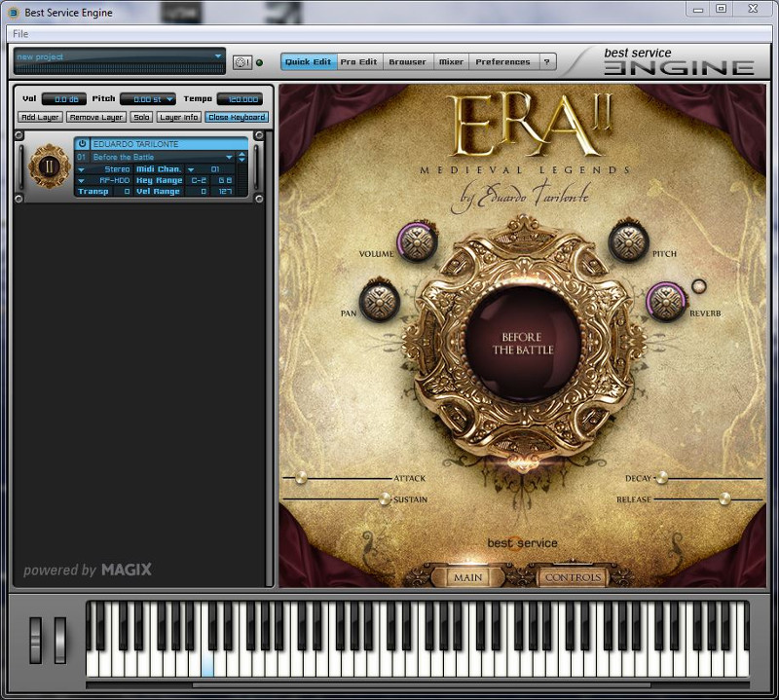
Task: Click the keyboard horizontal scrollbar
Action: click(422, 685)
